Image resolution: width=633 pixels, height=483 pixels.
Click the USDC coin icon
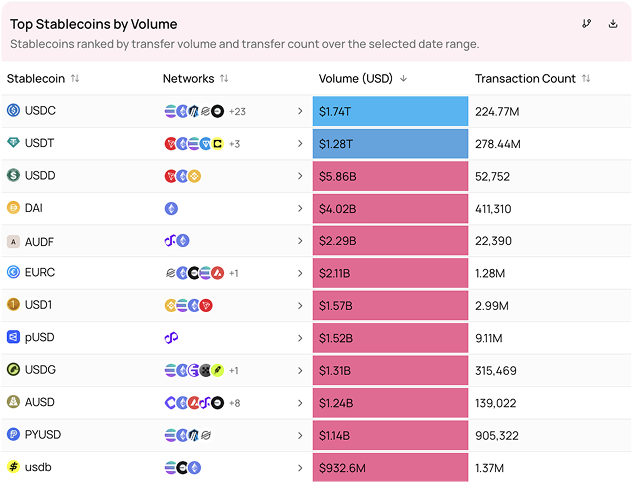[13, 110]
